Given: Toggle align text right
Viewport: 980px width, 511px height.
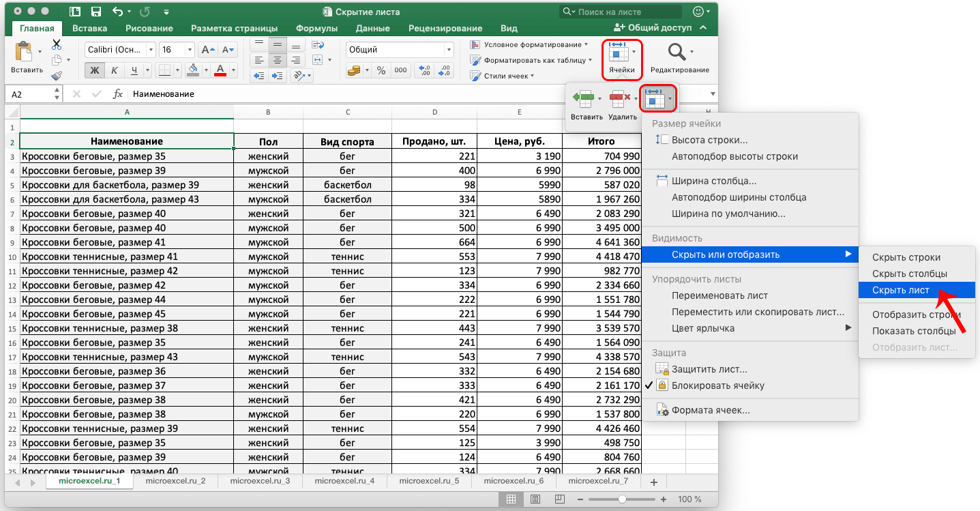Looking at the screenshot, I should 296,60.
